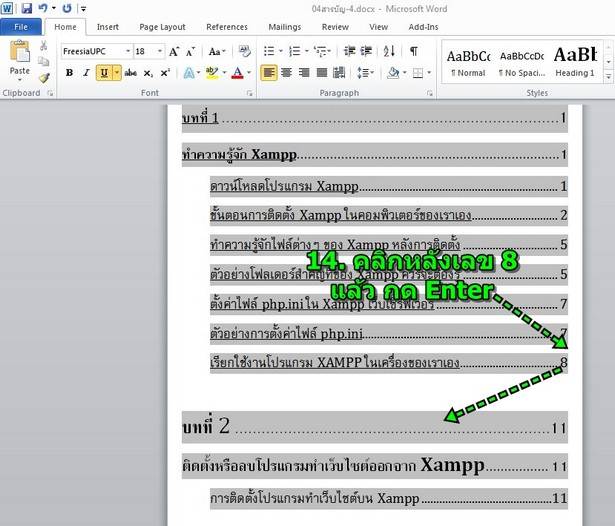Viewport: 615px width, 526px height.
Task: Select Justify alignment
Action: [x=322, y=73]
